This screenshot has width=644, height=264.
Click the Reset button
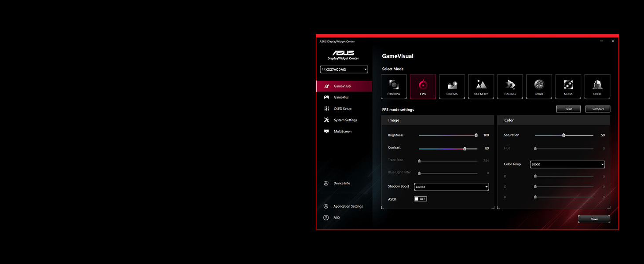coord(568,109)
